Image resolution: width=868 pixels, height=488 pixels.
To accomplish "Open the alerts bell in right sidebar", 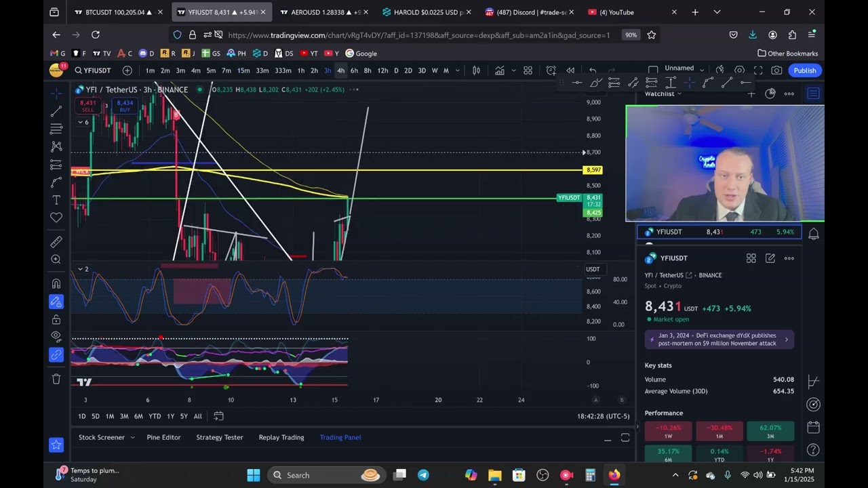I will 814,234.
